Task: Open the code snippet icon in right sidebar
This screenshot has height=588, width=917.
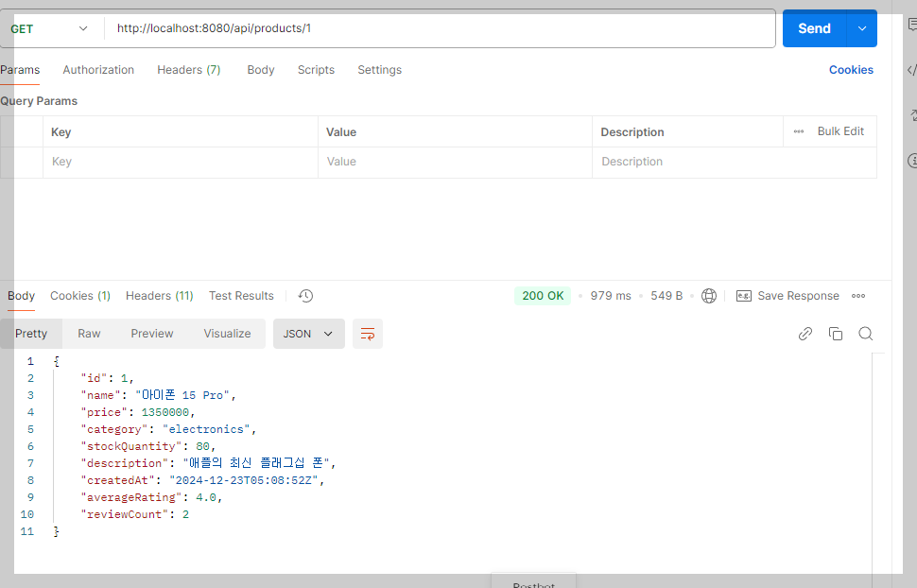Action: (x=912, y=70)
